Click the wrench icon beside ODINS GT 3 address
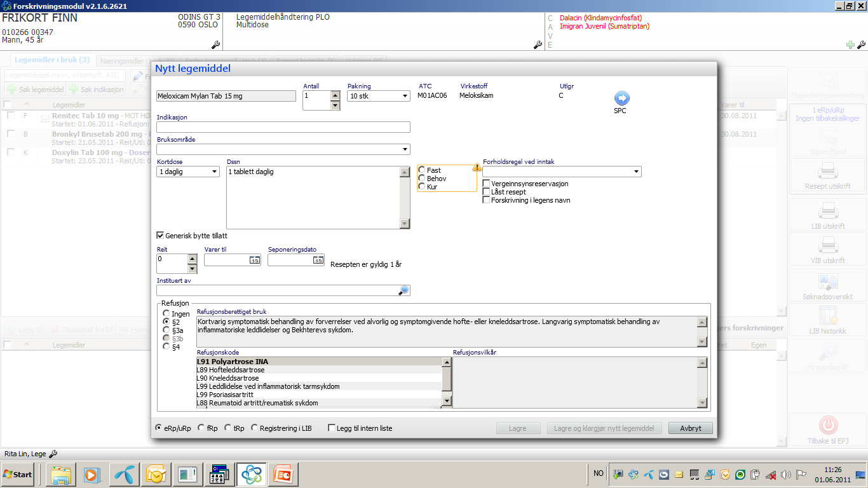 pos(215,44)
